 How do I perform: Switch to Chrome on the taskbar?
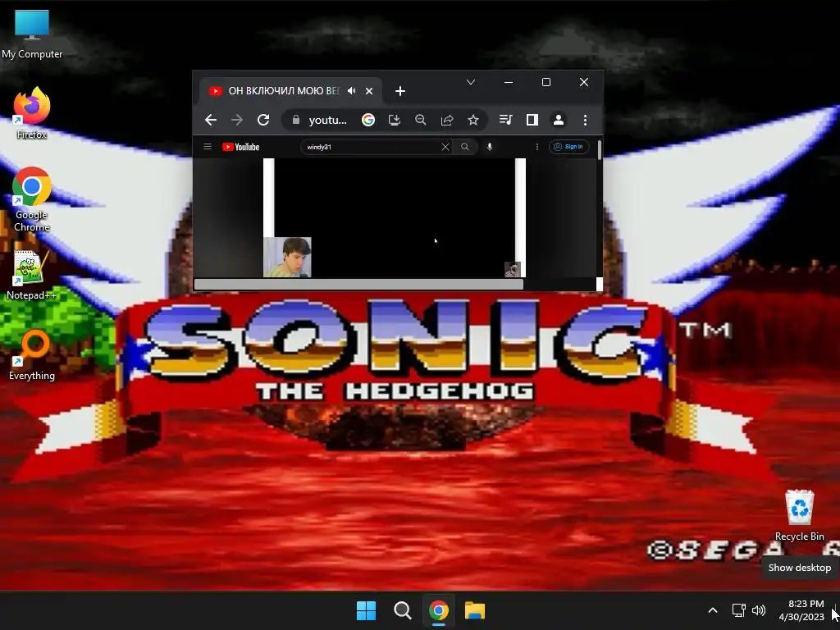pyautogui.click(x=438, y=610)
